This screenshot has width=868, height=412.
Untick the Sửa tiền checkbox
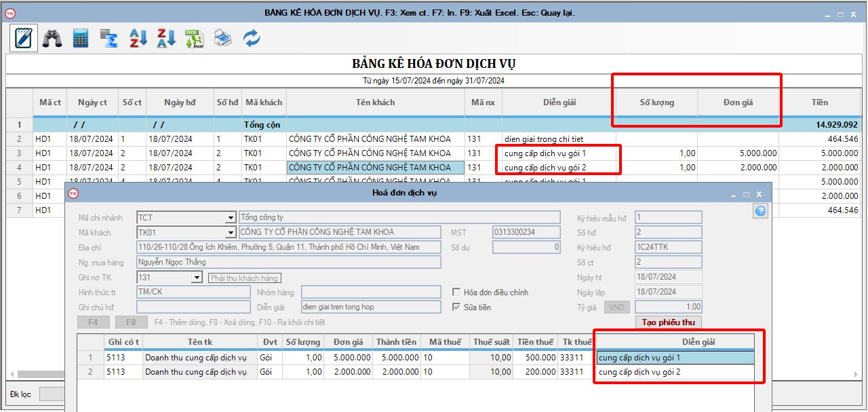[x=456, y=307]
